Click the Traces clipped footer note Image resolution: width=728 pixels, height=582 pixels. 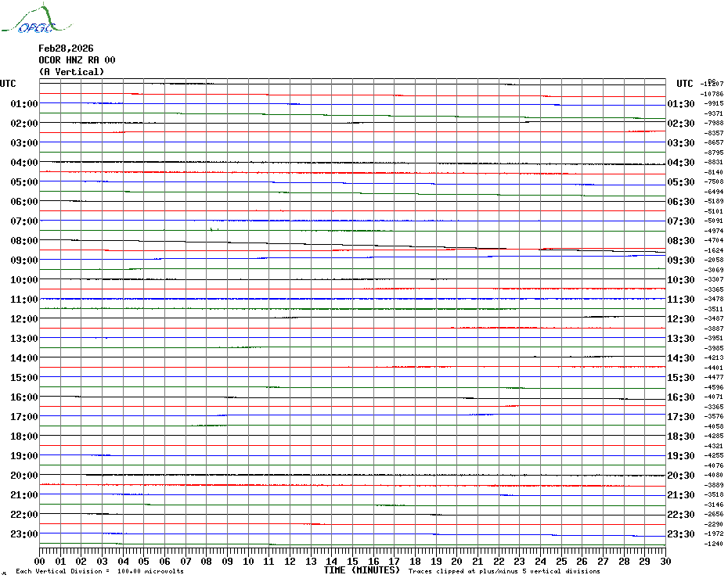[504, 571]
